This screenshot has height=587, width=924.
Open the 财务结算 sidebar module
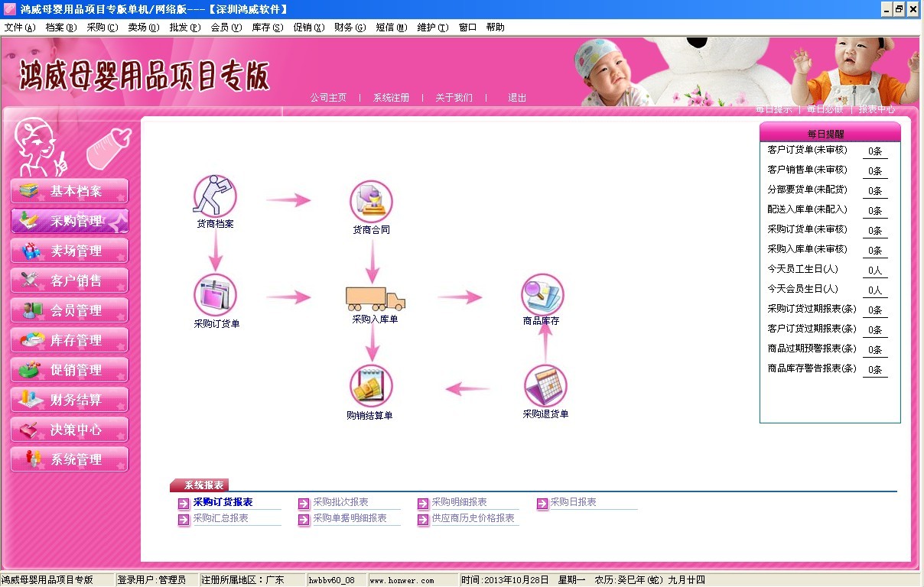pyautogui.click(x=70, y=400)
